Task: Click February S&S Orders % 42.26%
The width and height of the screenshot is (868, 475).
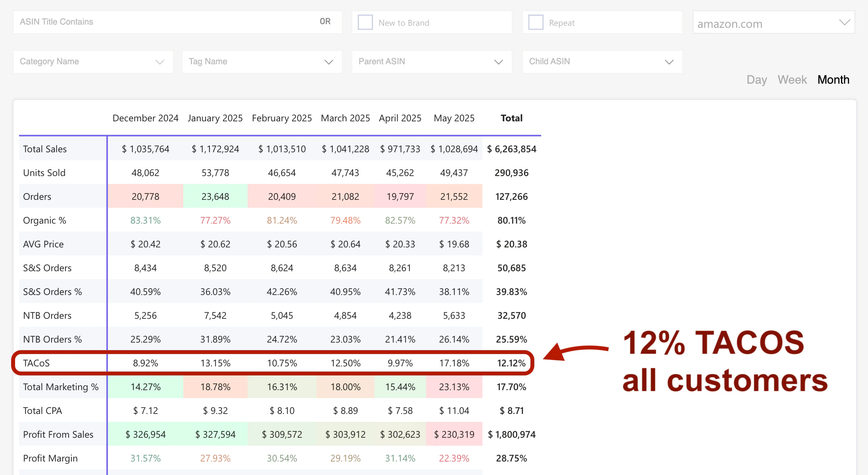Action: 282,292
